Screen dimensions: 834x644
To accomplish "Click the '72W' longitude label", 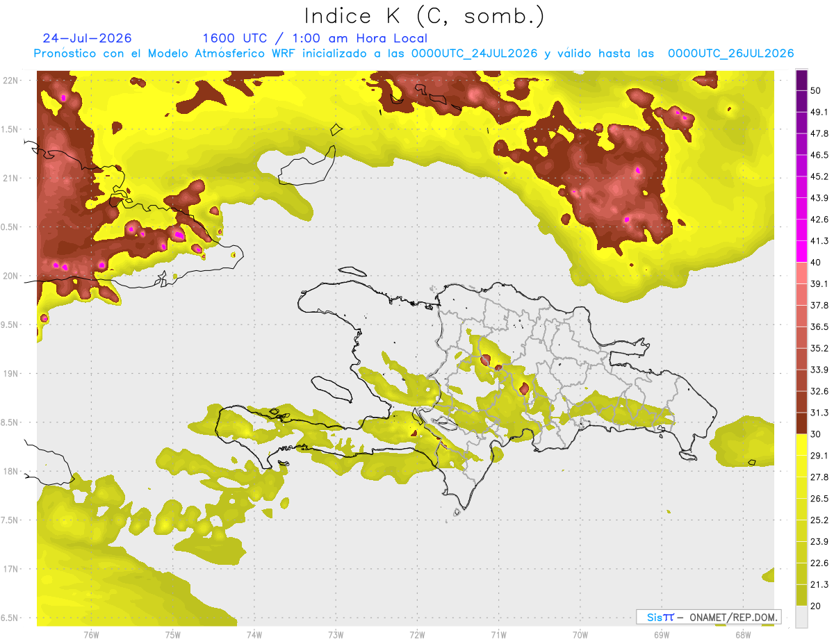I will 417,634.
